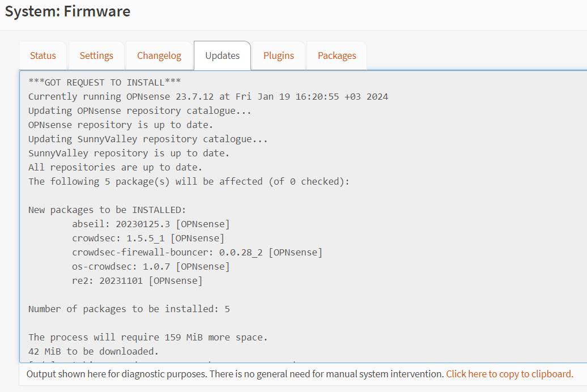Select the crowdsec-firewall-bouncer line
587x392 pixels.
(197, 252)
